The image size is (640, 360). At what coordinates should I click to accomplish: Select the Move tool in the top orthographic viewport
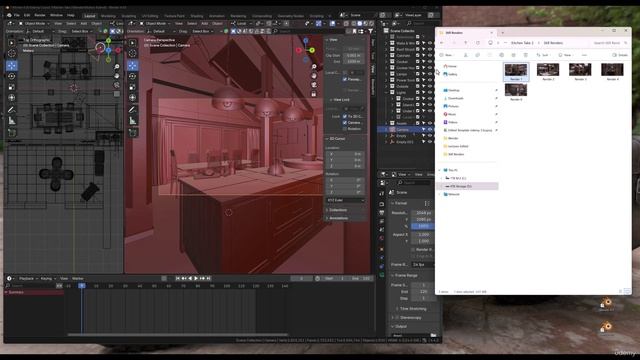[12, 65]
